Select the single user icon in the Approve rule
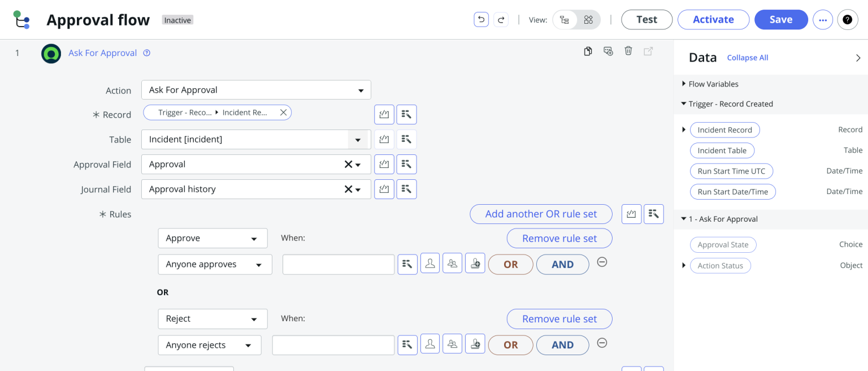Screen dimensions: 868x371 (430, 264)
